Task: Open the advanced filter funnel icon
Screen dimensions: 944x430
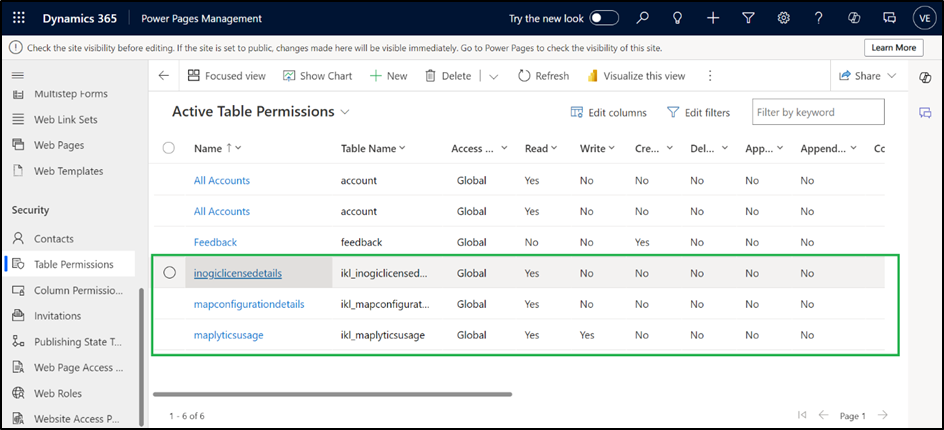Action: coord(748,18)
